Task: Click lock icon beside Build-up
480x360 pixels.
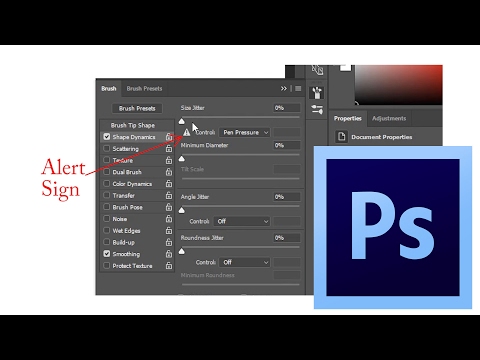Action: 169,242
